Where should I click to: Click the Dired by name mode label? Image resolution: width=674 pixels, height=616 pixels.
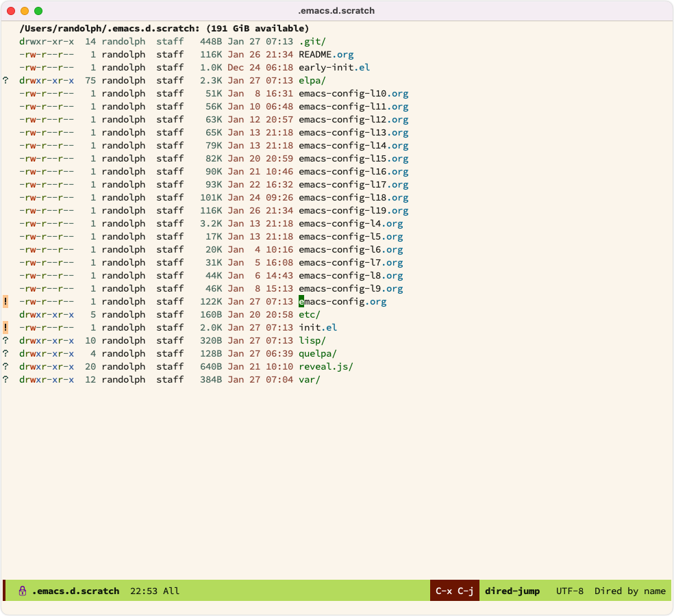(x=630, y=591)
